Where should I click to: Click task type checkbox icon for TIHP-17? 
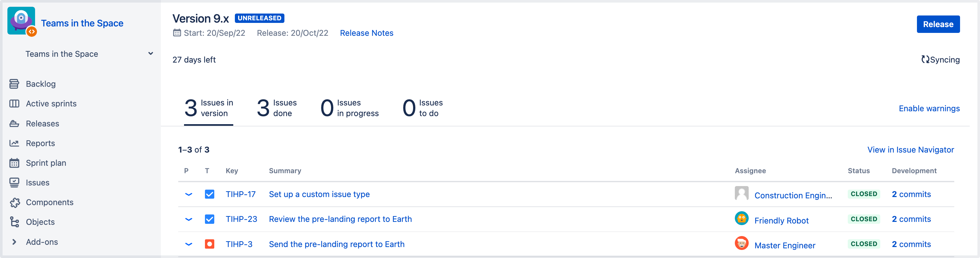pyautogui.click(x=209, y=194)
